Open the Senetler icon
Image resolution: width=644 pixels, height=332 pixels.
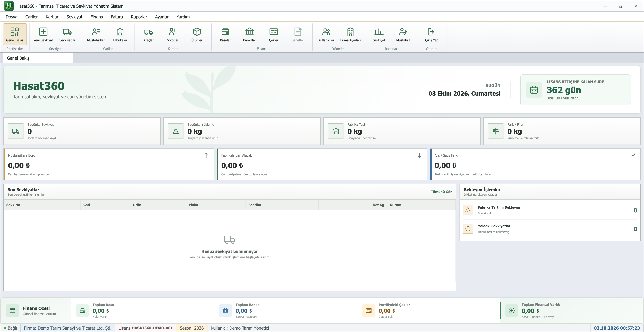pos(298,34)
